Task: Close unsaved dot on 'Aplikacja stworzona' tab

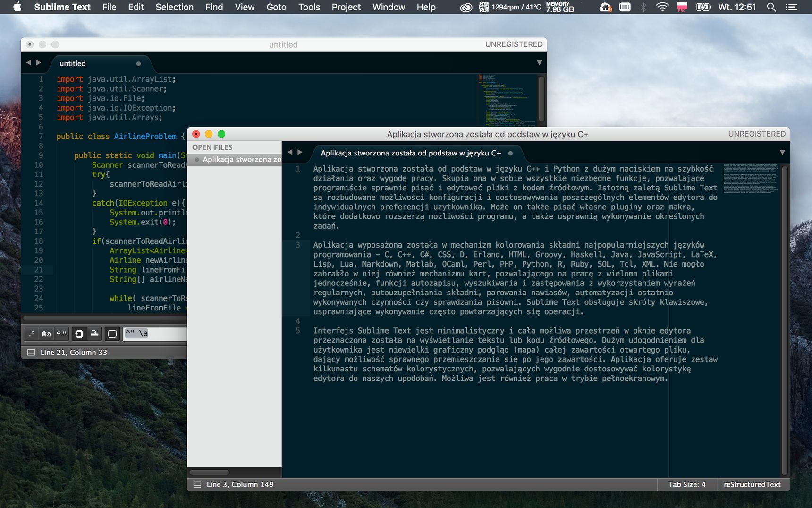Action: [510, 153]
